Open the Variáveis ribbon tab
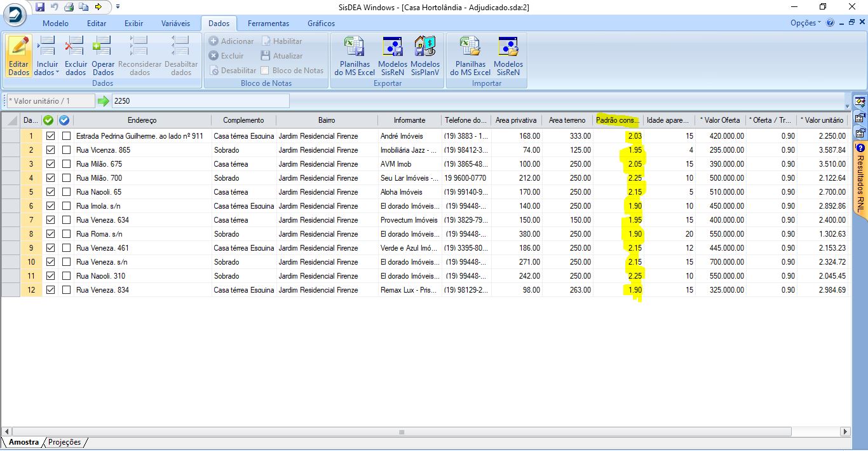Viewport: 868px width, 451px height. click(x=175, y=23)
